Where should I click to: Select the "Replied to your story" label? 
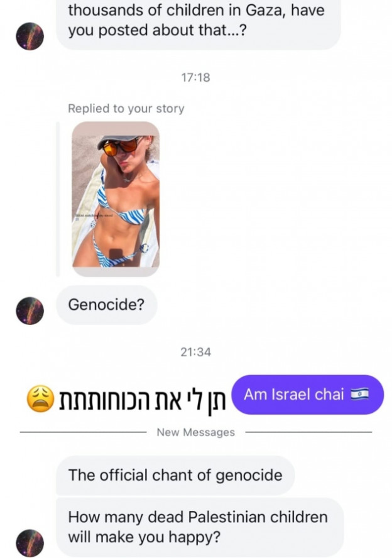coord(126,108)
